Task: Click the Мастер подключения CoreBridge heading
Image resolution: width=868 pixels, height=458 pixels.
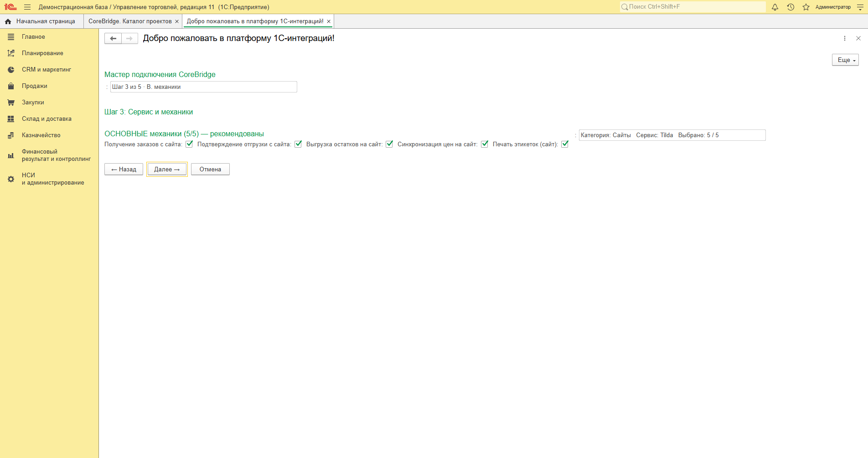Action: click(160, 75)
